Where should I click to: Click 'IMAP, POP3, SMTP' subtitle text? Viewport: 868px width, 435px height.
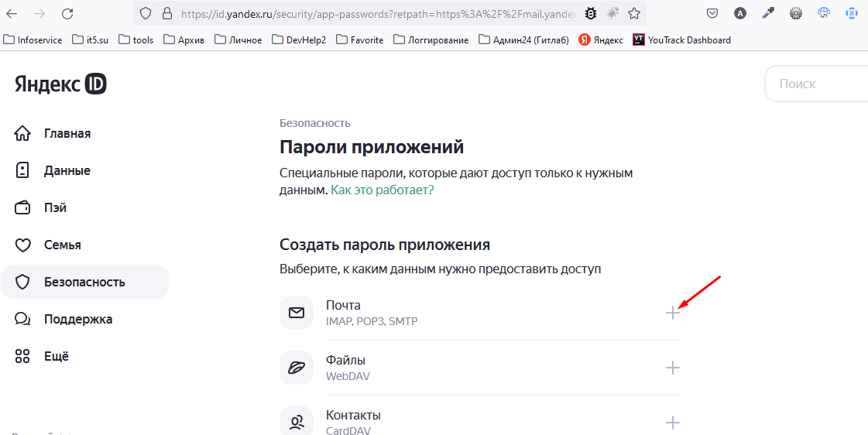point(372,321)
